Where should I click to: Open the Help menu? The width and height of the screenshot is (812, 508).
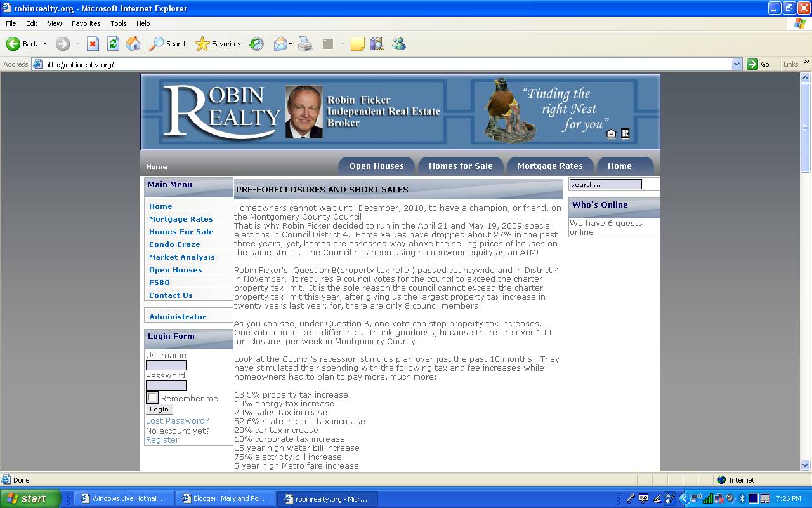tap(143, 23)
